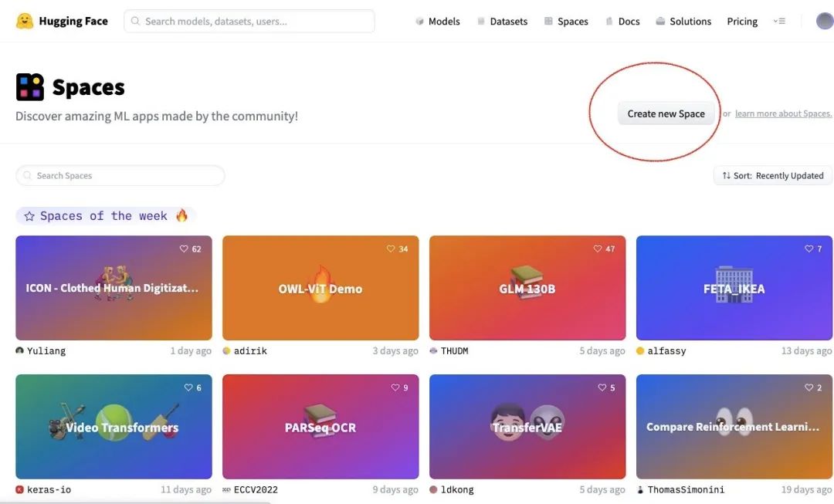This screenshot has width=834, height=504.
Task: Open author adirik's profile
Action: click(250, 351)
